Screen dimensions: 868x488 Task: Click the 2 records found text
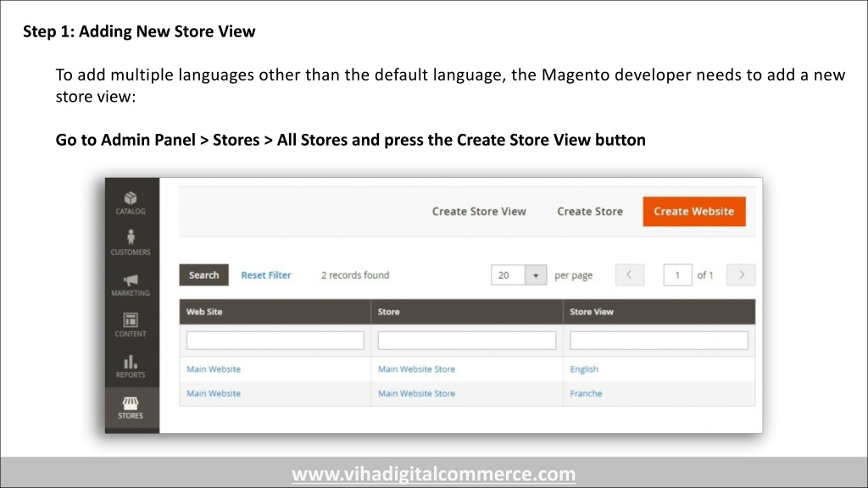pos(355,275)
